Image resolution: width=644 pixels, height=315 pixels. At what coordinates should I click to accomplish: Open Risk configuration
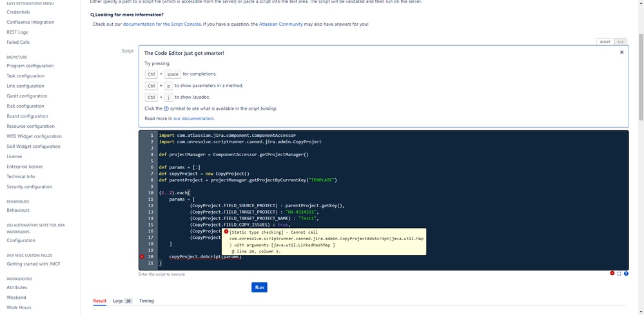tap(26, 106)
